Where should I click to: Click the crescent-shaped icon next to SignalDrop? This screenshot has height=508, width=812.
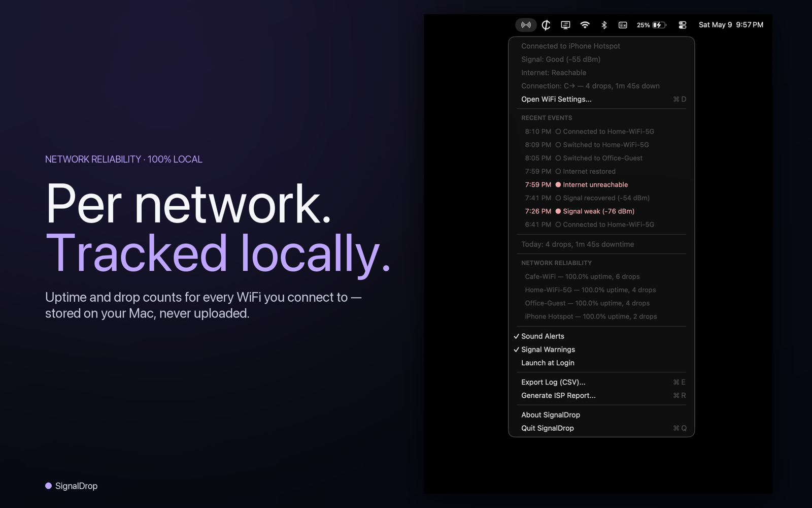pos(546,25)
